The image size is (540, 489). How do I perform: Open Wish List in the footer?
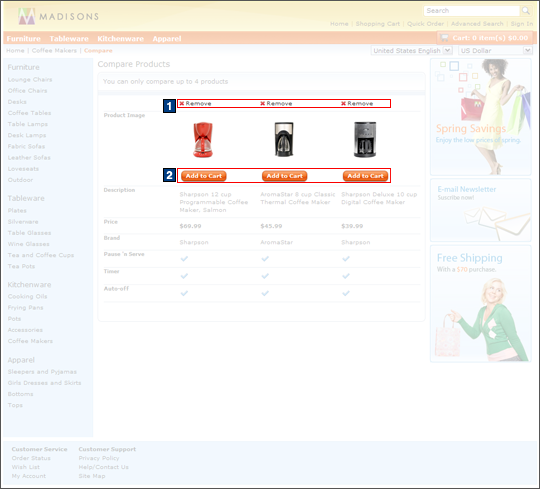[x=26, y=467]
